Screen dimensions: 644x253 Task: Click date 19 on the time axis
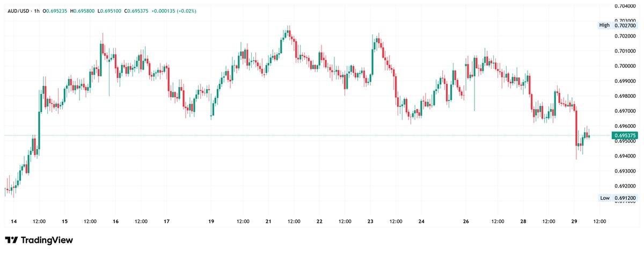point(211,221)
